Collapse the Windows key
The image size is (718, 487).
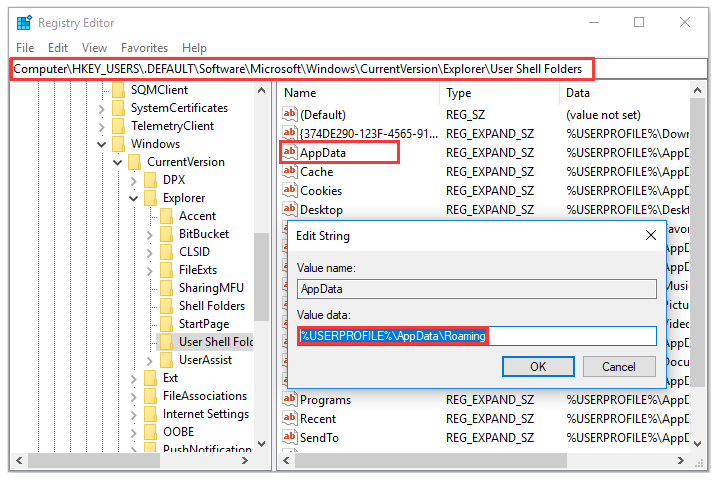pos(102,144)
